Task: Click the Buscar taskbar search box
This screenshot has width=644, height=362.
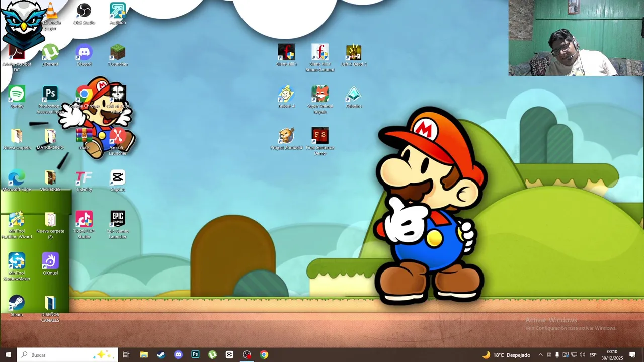Action: click(67, 355)
